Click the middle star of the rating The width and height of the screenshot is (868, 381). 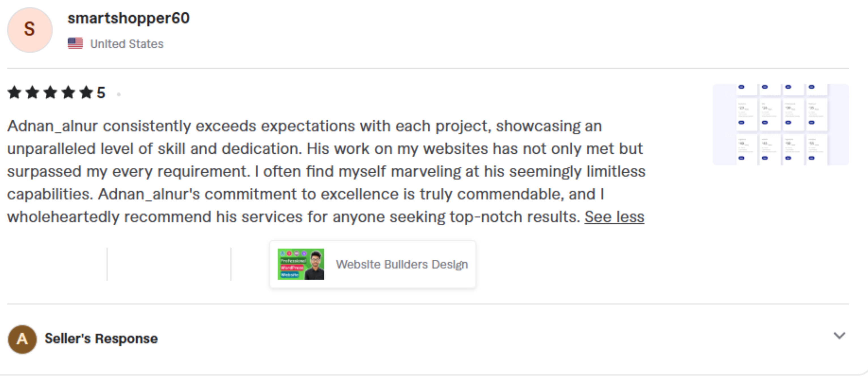pos(50,92)
